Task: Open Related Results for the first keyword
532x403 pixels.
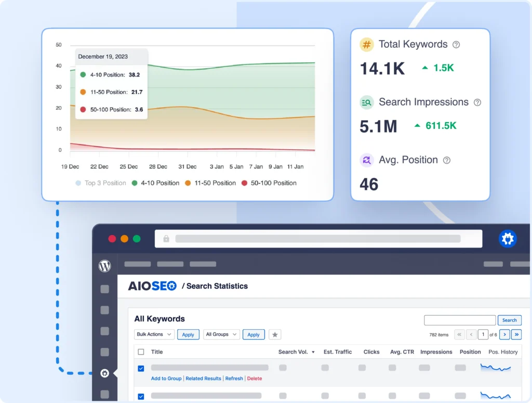Action: pos(203,379)
